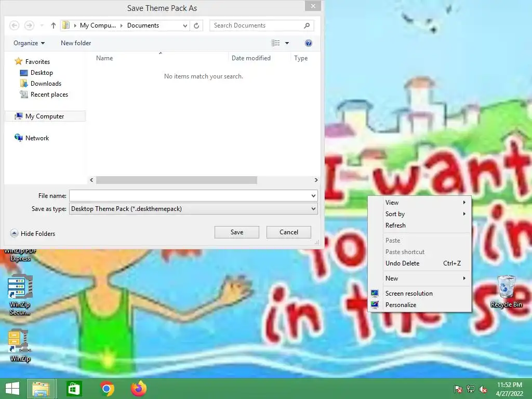This screenshot has width=532, height=399.
Task: Click the Documents path segment
Action: pos(143,25)
